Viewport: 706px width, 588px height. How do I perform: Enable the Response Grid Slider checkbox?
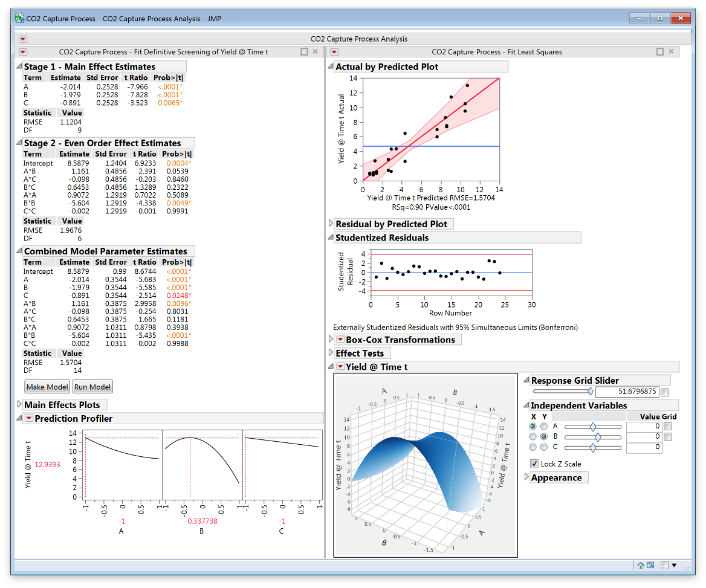pyautogui.click(x=665, y=392)
